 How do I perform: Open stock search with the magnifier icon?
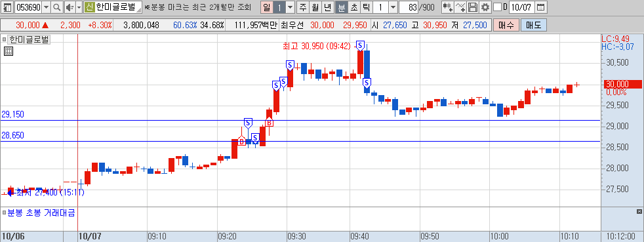56,7
